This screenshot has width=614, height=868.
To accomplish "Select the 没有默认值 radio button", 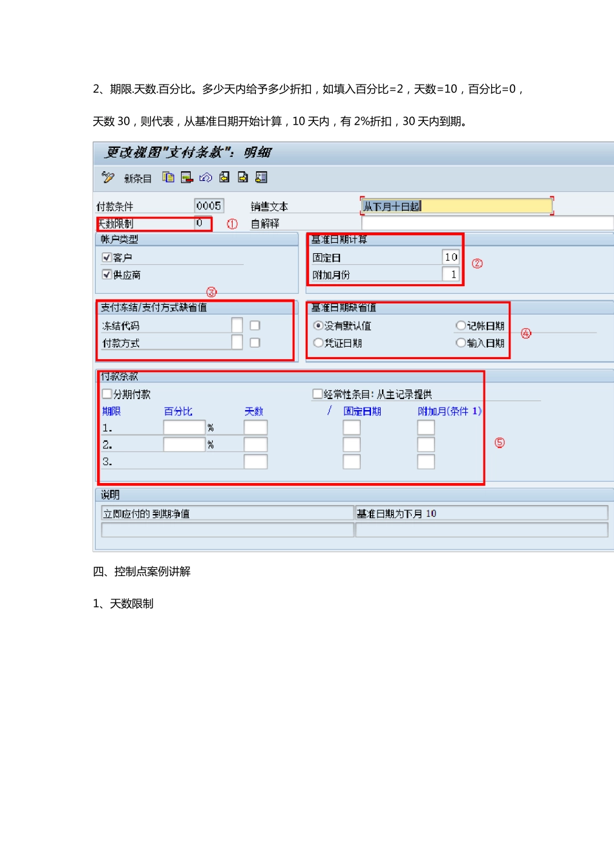I will [318, 325].
